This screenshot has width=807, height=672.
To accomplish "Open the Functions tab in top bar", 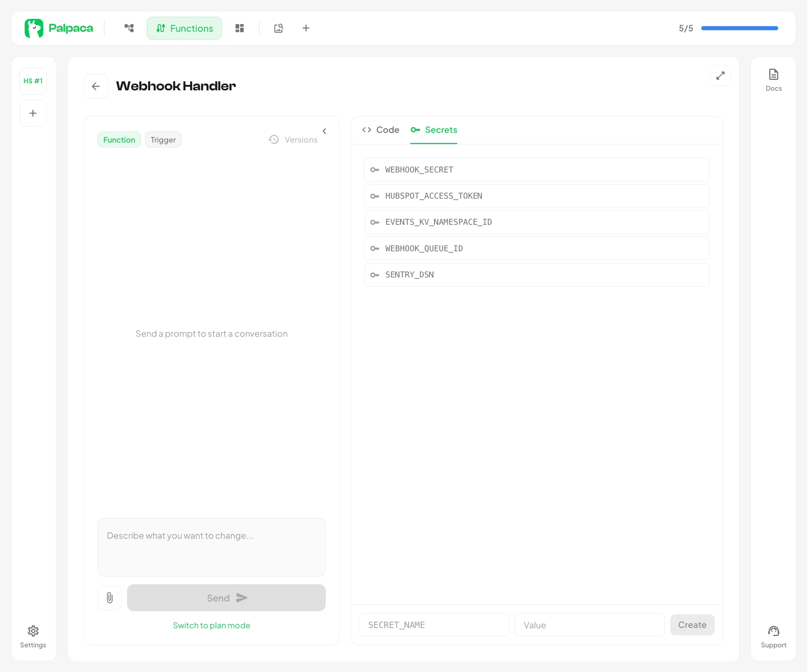I will pyautogui.click(x=184, y=28).
